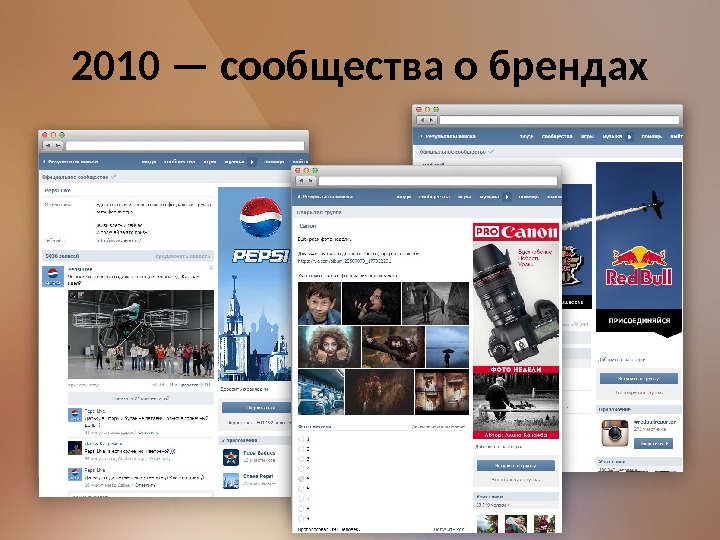Image resolution: width=720 pixels, height=540 pixels.
Task: Open the black-and-white railway photo in the Canon gallery
Action: [x=435, y=304]
